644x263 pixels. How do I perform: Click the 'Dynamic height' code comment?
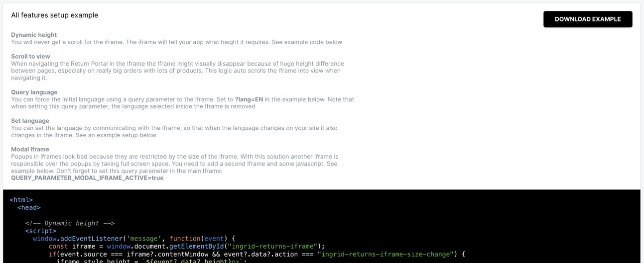click(70, 223)
